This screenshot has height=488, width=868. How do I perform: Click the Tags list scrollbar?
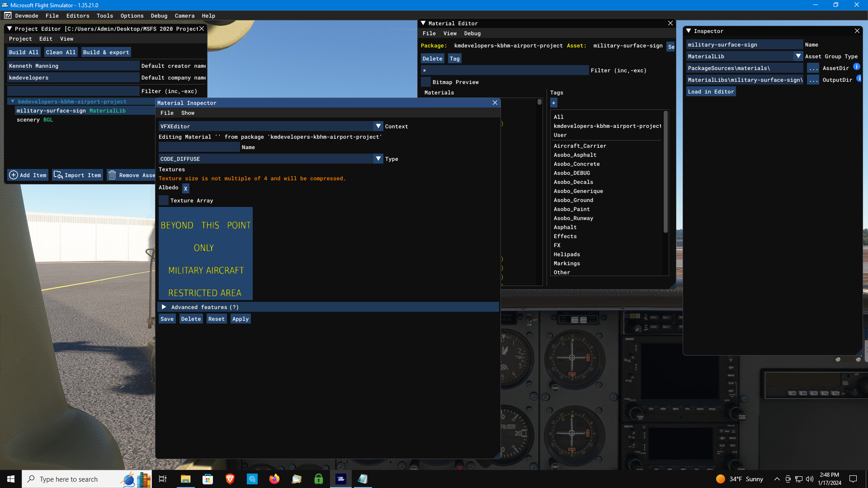[x=665, y=172]
